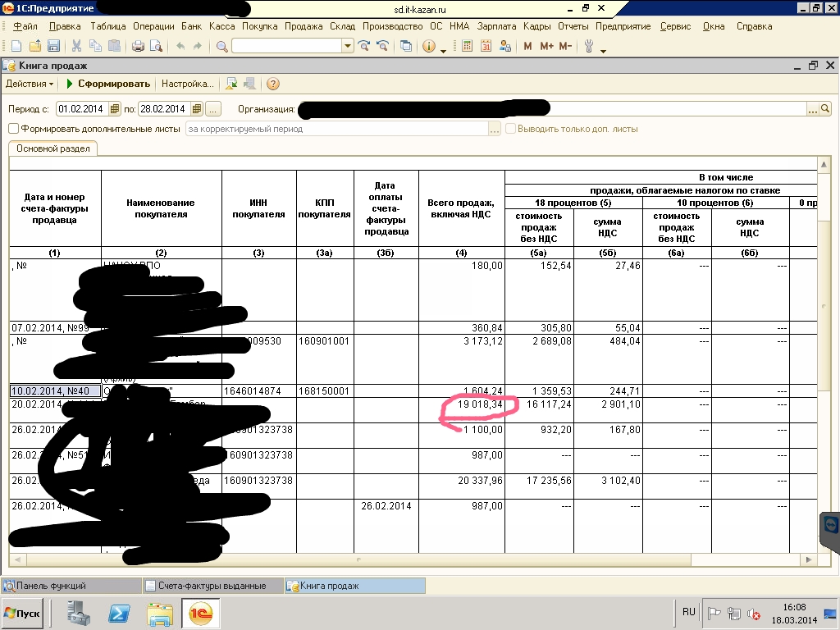The width and height of the screenshot is (840, 630).
Task: Click the help question mark icon
Action: [x=273, y=84]
